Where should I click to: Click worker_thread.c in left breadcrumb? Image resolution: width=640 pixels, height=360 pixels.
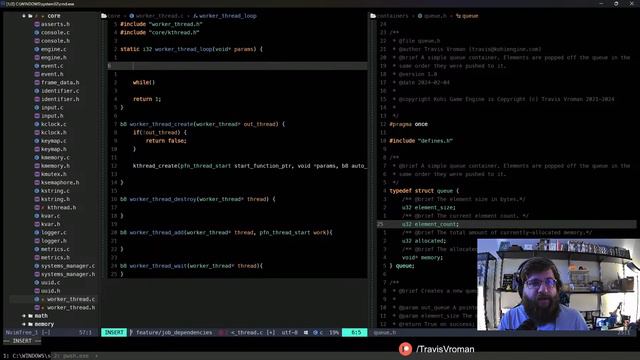tap(160, 16)
